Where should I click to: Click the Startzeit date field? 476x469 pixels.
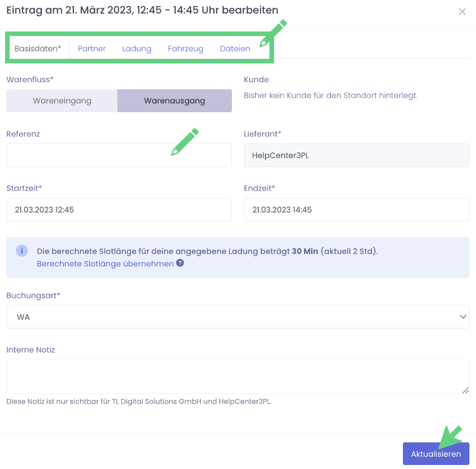click(x=119, y=210)
